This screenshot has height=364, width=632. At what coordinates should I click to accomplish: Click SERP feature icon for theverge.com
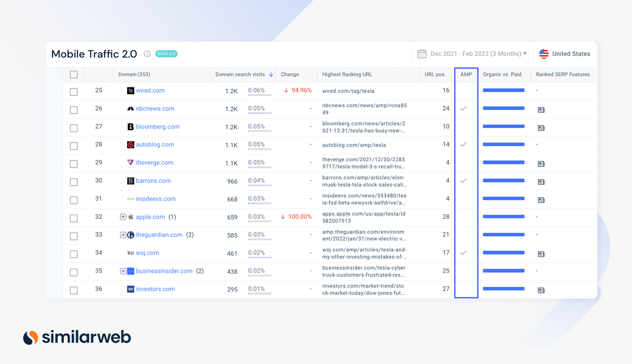click(541, 164)
